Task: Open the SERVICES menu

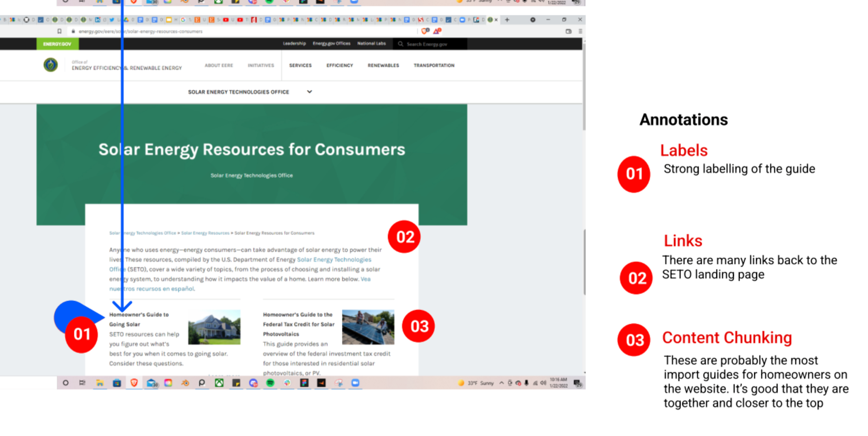Action: 300,65
